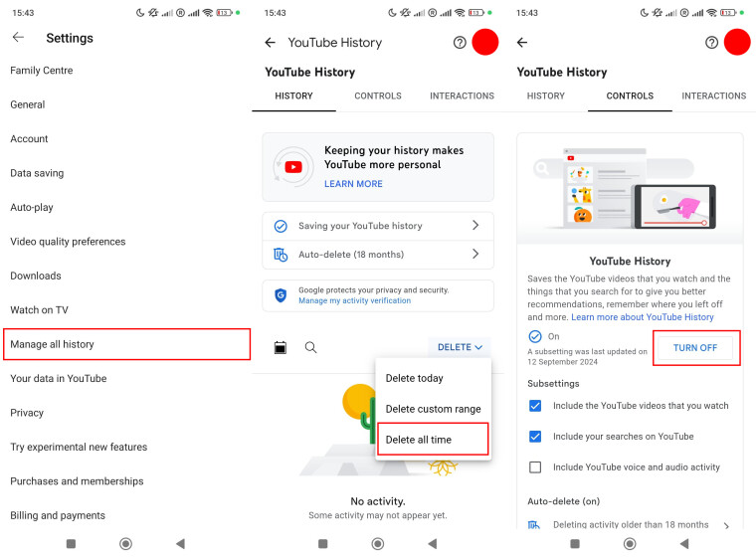Select Delete today from the menu
Viewport: 756px width, 559px height.
434,378
